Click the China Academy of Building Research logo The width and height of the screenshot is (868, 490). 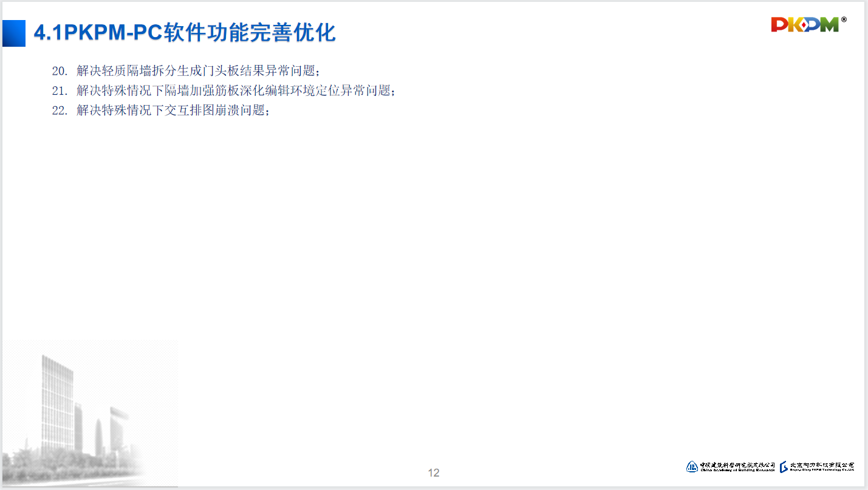coord(731,466)
